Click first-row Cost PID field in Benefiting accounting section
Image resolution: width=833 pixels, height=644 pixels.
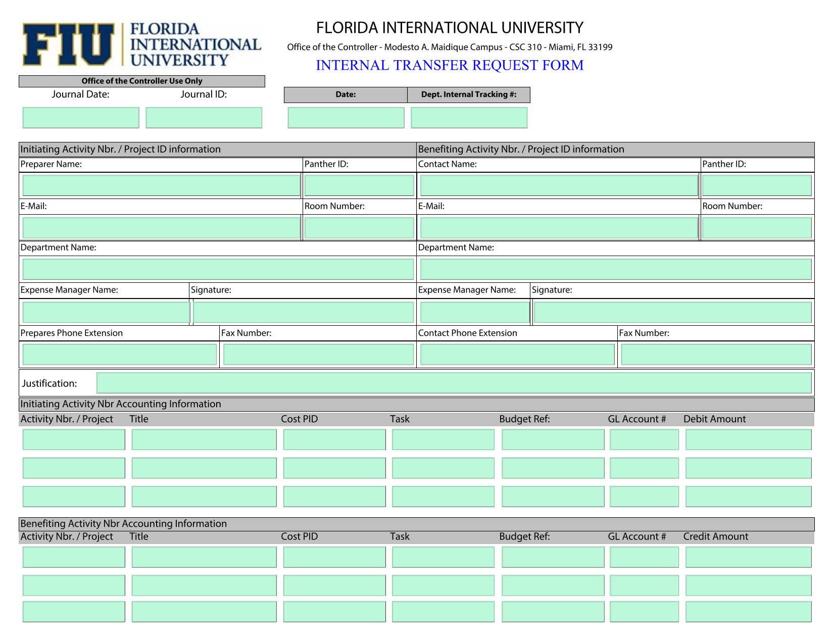(x=334, y=557)
